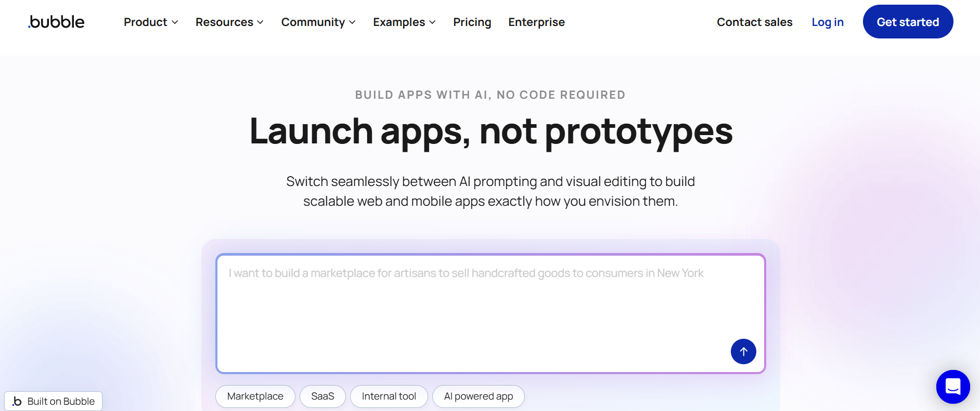Click the Bubble logo in the header
980x411 pixels.
(56, 22)
